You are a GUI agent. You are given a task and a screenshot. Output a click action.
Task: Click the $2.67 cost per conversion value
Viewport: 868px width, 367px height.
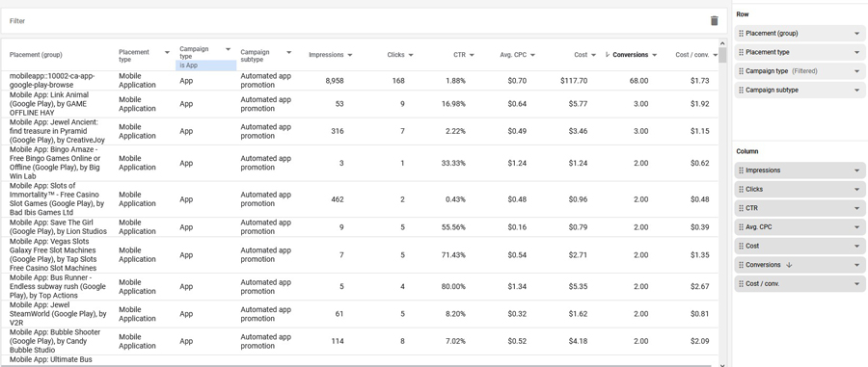[700, 286]
